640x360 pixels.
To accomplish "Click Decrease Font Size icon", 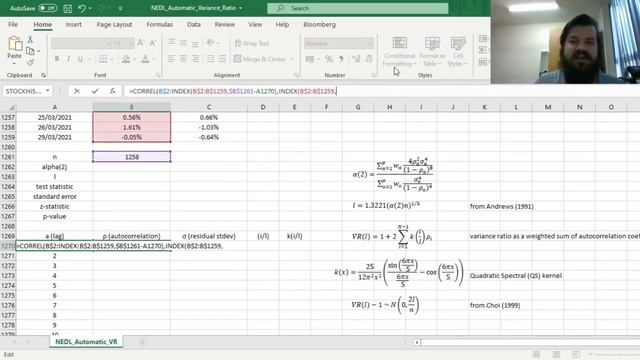I will [x=153, y=43].
